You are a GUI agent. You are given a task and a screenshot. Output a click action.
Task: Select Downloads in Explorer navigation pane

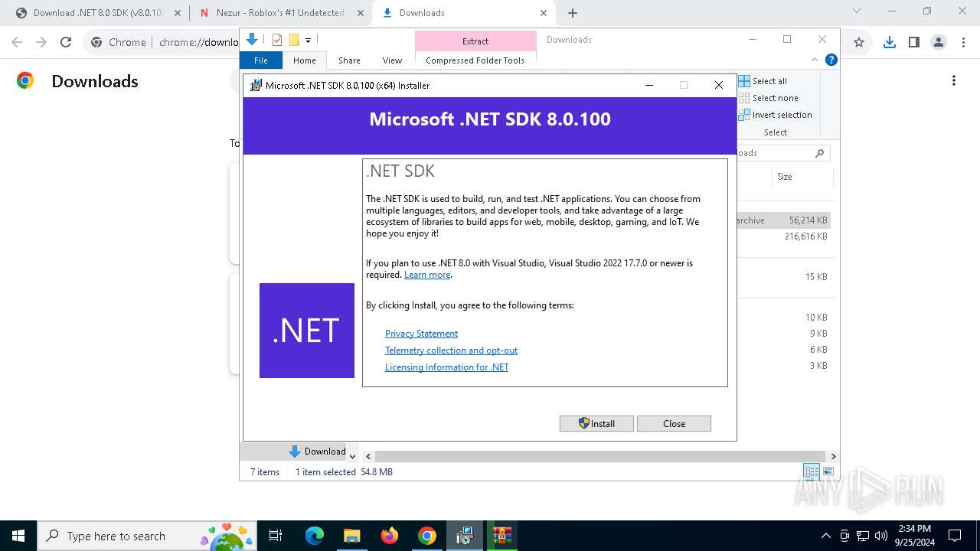[x=317, y=452]
